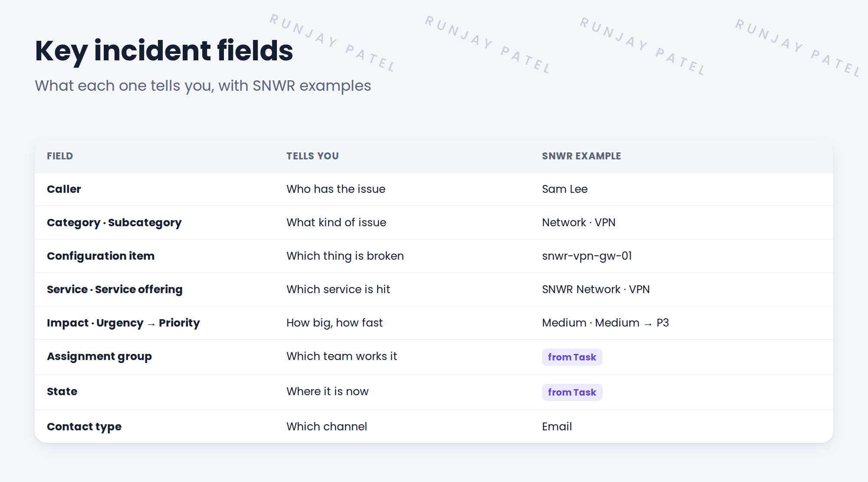Click the 'from Task' badge in State row
Viewport: 868px width, 482px height.
[x=572, y=392]
